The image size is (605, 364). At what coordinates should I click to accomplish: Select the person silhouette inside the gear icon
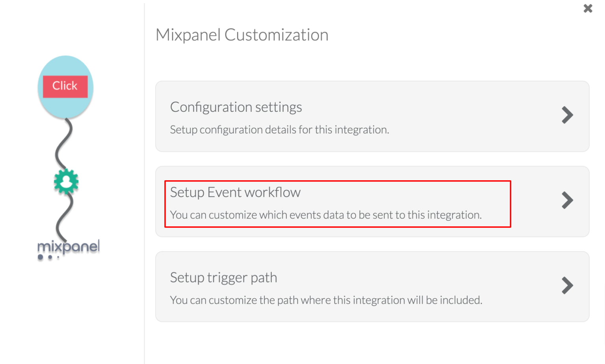66,181
